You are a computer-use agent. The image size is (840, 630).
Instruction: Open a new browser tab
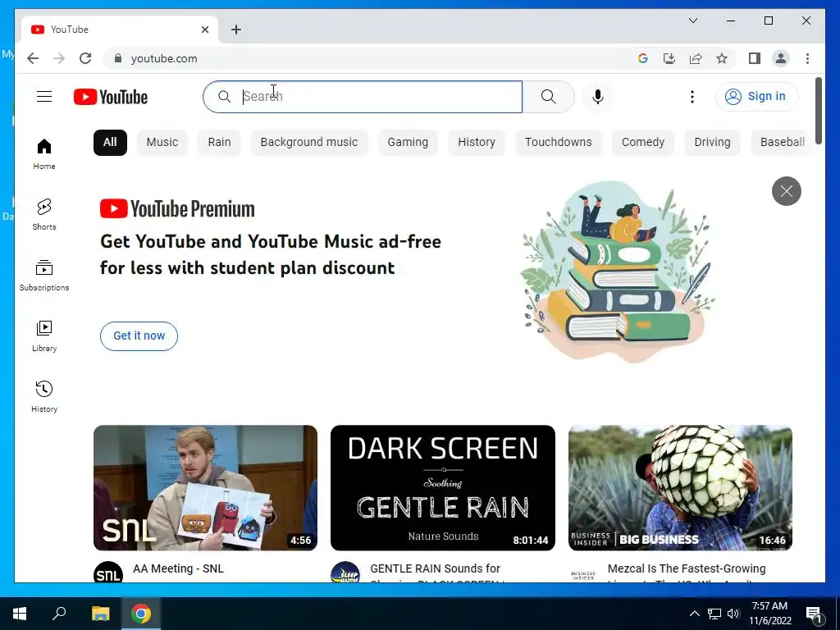click(x=235, y=30)
